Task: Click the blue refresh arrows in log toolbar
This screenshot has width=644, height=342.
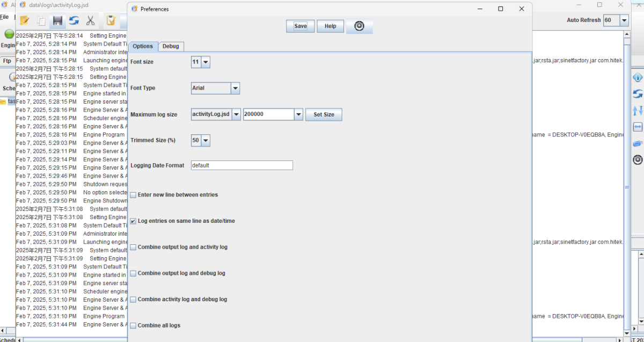Action: click(74, 21)
